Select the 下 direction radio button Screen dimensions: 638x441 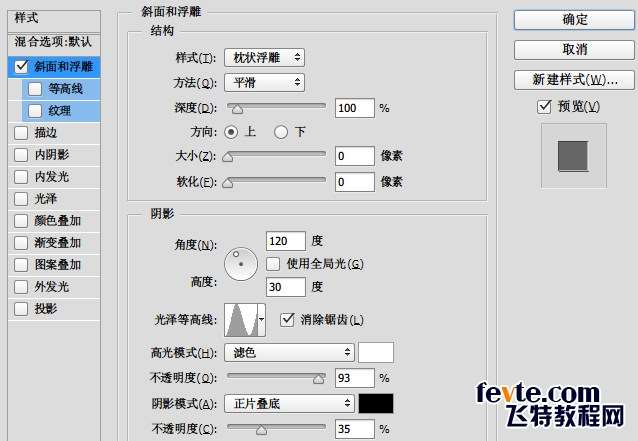coord(281,132)
